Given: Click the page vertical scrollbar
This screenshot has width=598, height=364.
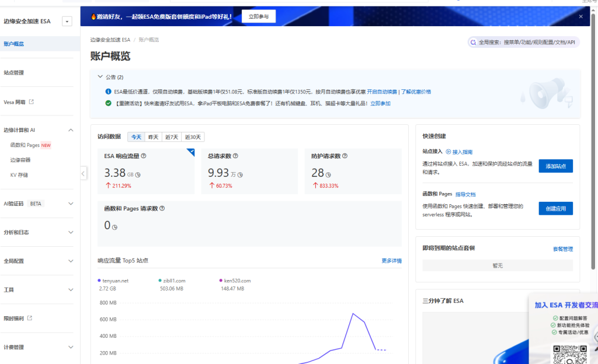Looking at the screenshot, I should (593, 141).
